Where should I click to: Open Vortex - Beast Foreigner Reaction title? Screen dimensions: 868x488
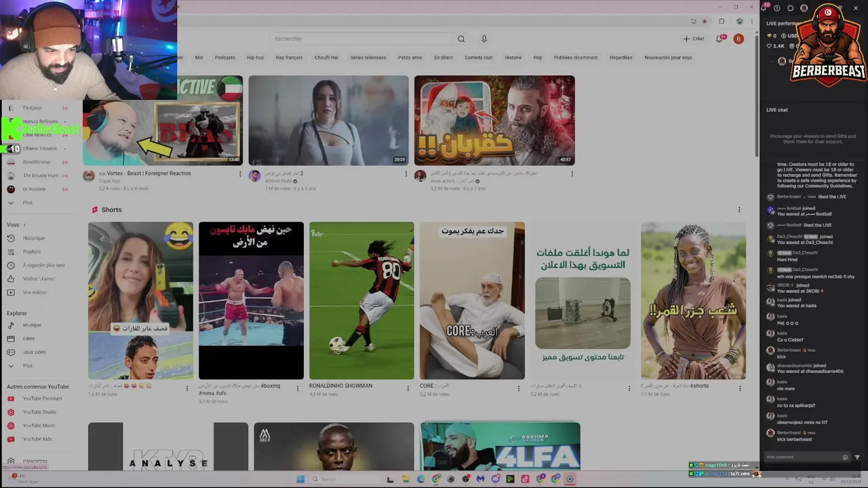(145, 174)
